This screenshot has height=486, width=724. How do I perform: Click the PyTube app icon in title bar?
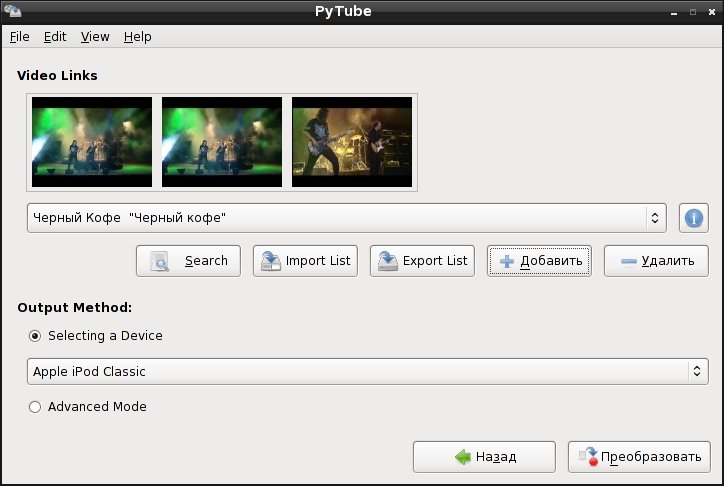pos(12,11)
